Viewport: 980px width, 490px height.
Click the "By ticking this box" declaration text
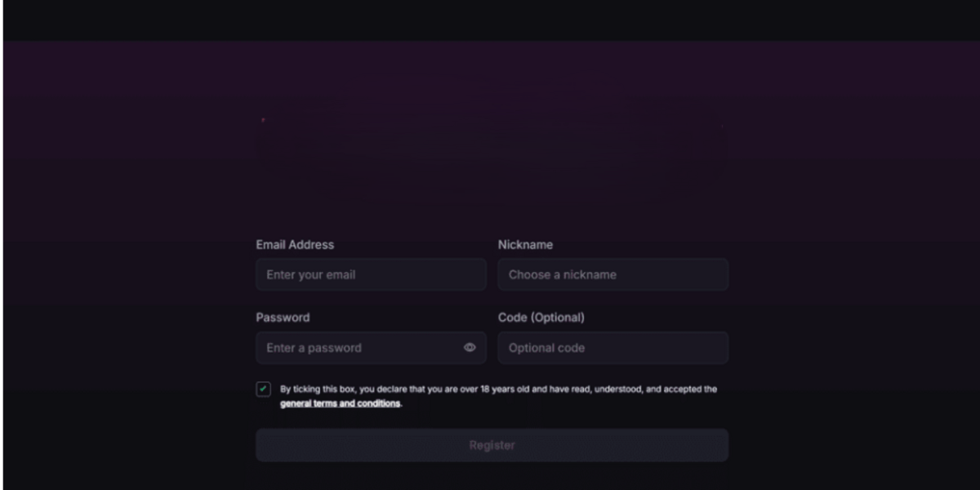tap(498, 390)
